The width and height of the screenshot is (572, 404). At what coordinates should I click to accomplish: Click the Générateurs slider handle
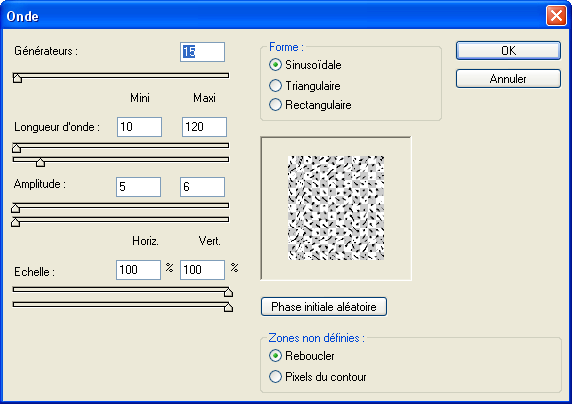click(17, 78)
